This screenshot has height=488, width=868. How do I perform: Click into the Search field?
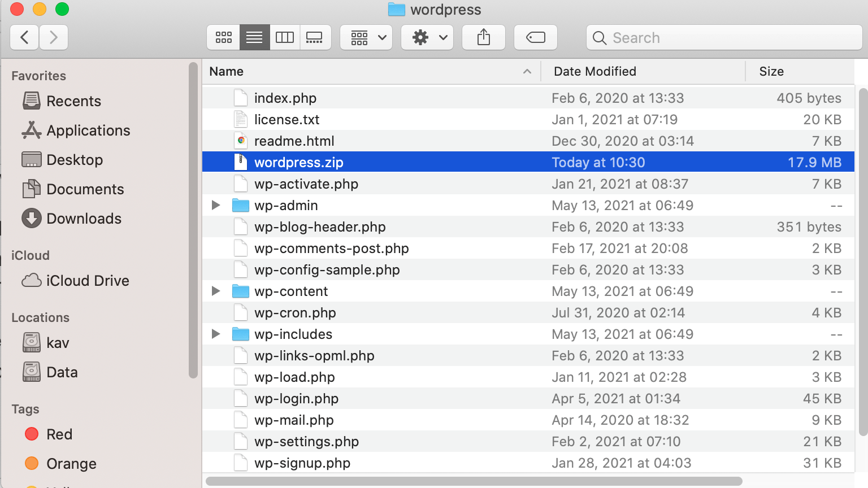click(724, 38)
